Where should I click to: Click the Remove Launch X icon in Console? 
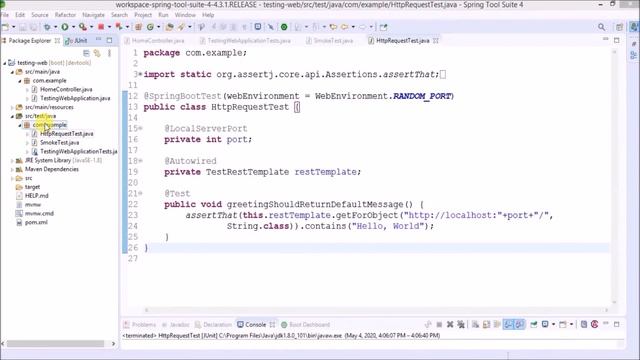tap(450, 324)
